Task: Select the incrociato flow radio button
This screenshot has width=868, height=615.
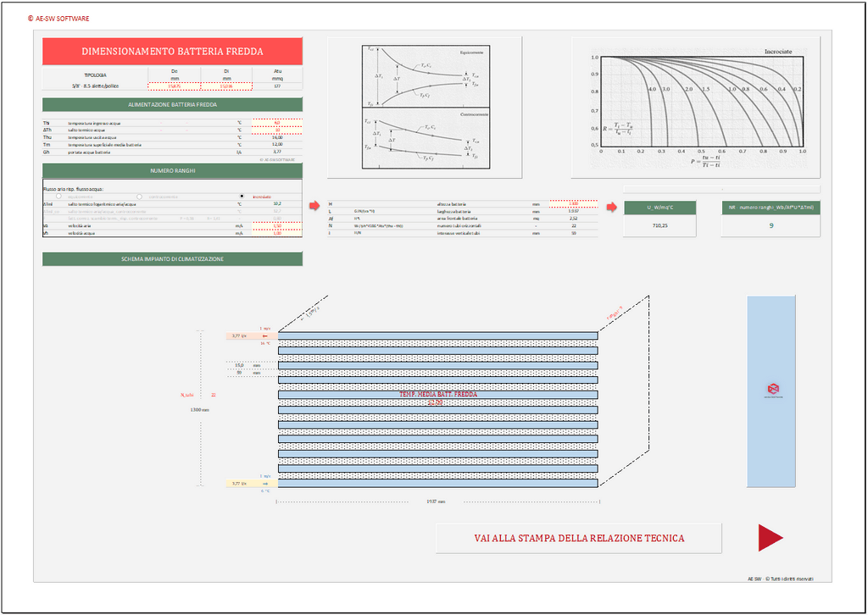Action: 243,197
